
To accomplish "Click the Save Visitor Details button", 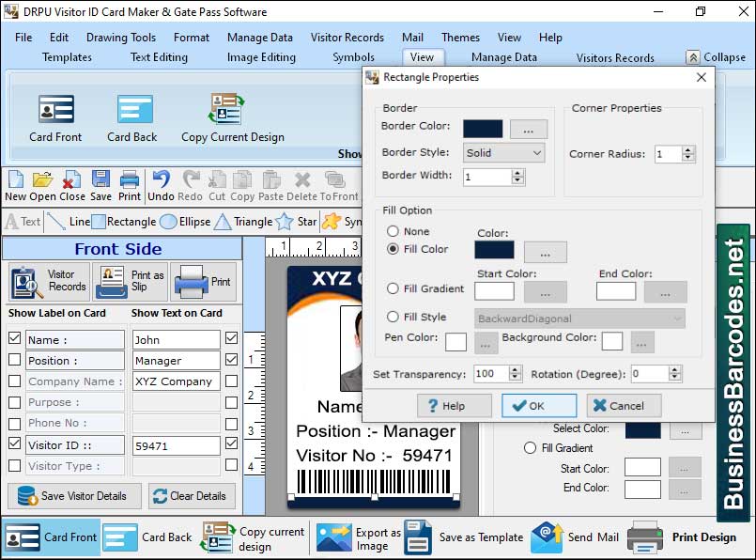I will tap(75, 496).
